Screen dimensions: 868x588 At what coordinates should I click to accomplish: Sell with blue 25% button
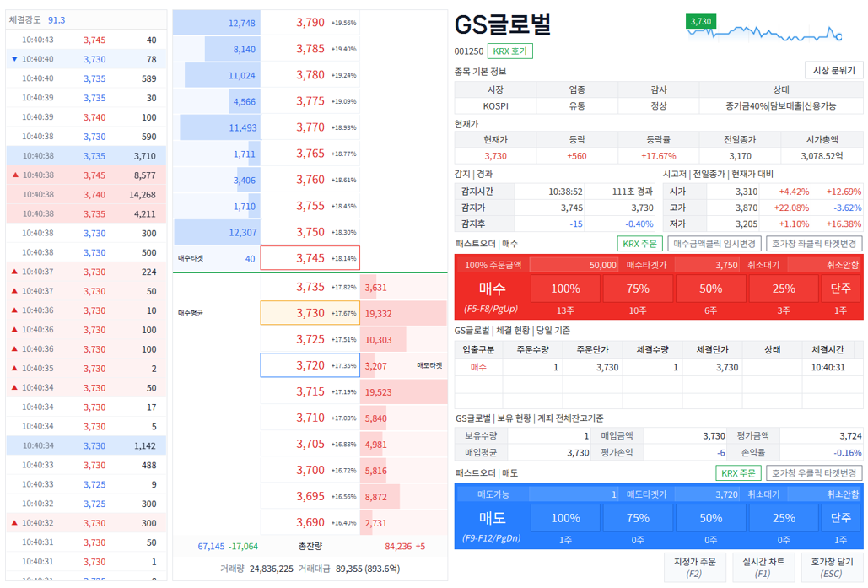point(784,518)
